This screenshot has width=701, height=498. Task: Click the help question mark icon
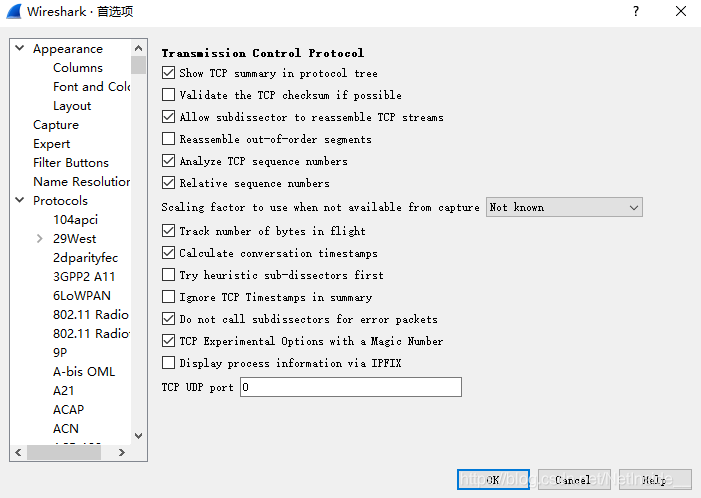pos(636,11)
